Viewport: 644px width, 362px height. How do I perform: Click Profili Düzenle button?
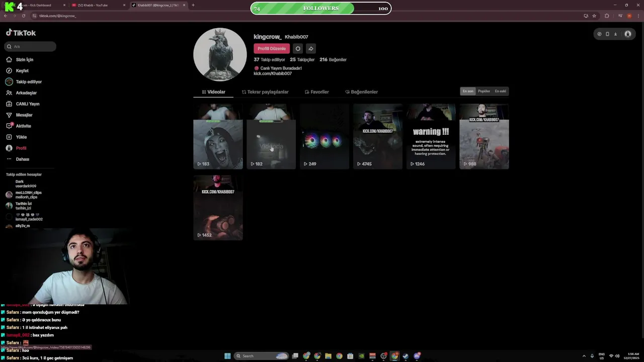(x=272, y=49)
